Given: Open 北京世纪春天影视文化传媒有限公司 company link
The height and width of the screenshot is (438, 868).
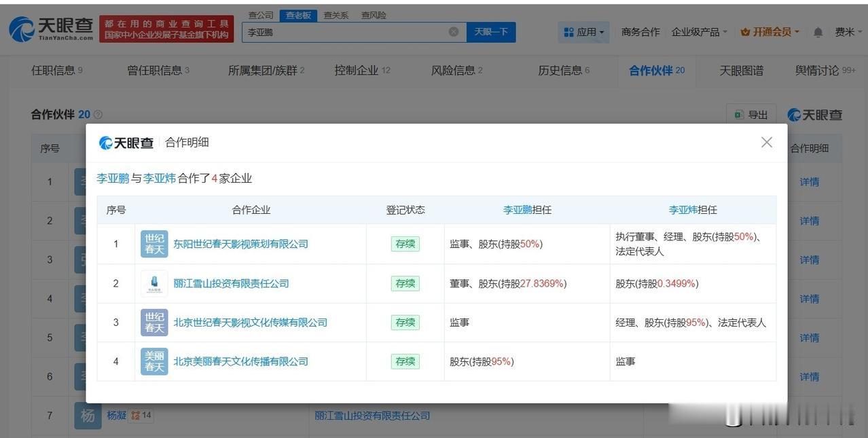Looking at the screenshot, I should [x=250, y=322].
